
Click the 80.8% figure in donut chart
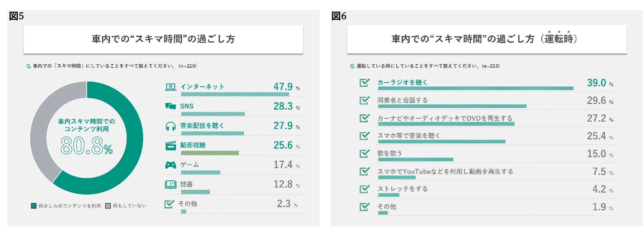pyautogui.click(x=86, y=146)
